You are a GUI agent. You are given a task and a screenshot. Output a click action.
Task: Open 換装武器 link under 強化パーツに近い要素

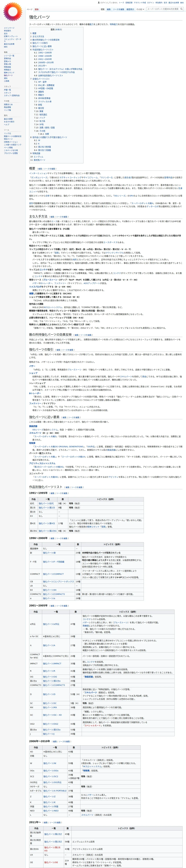[x=33, y=426]
